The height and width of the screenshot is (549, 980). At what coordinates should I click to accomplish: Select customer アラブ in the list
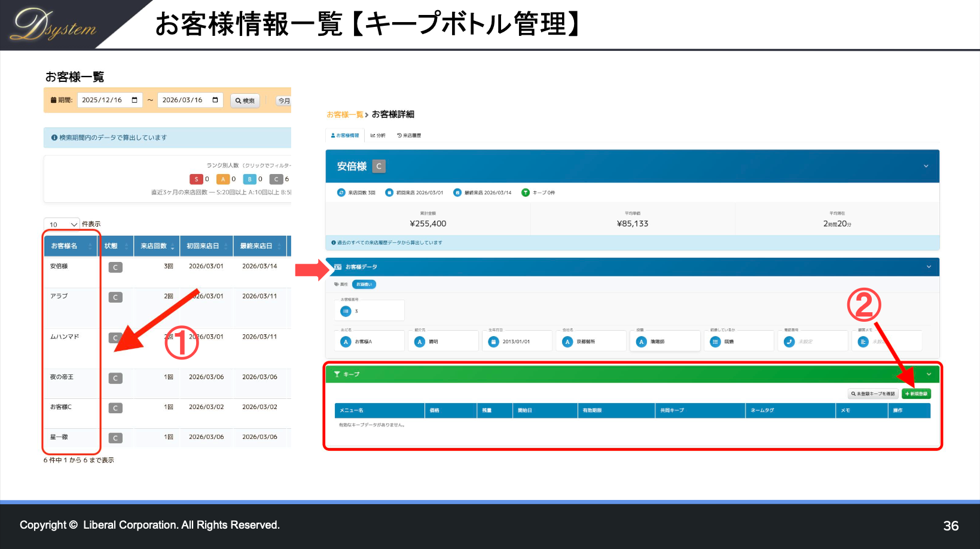click(59, 296)
